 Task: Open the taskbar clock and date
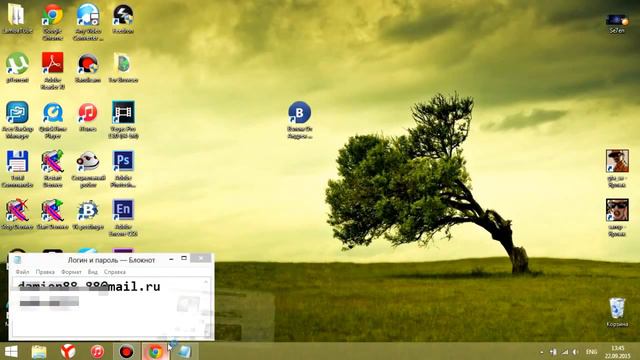pyautogui.click(x=617, y=352)
